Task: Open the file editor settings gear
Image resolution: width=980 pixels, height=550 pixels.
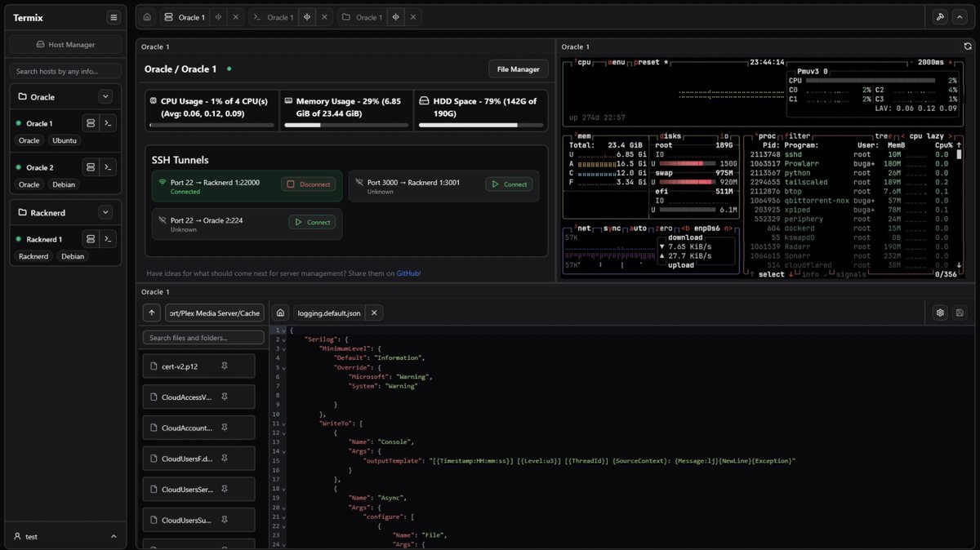Action: [x=940, y=313]
